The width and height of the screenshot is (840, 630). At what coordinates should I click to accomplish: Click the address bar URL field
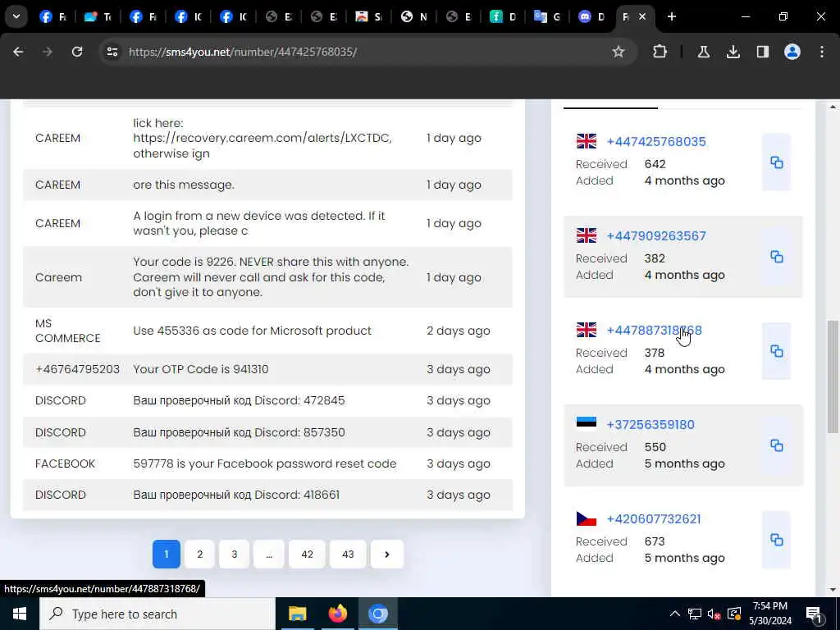tap(370, 52)
